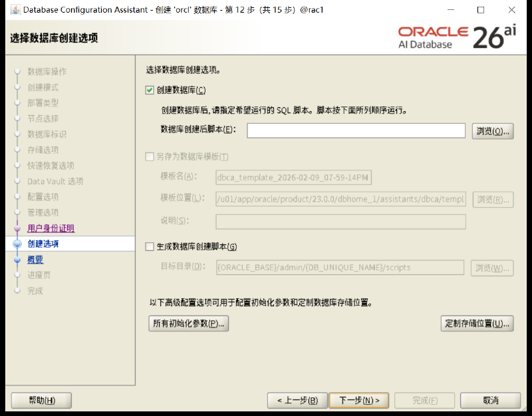
Task: Click the Java icon in the title bar
Action: click(15, 9)
